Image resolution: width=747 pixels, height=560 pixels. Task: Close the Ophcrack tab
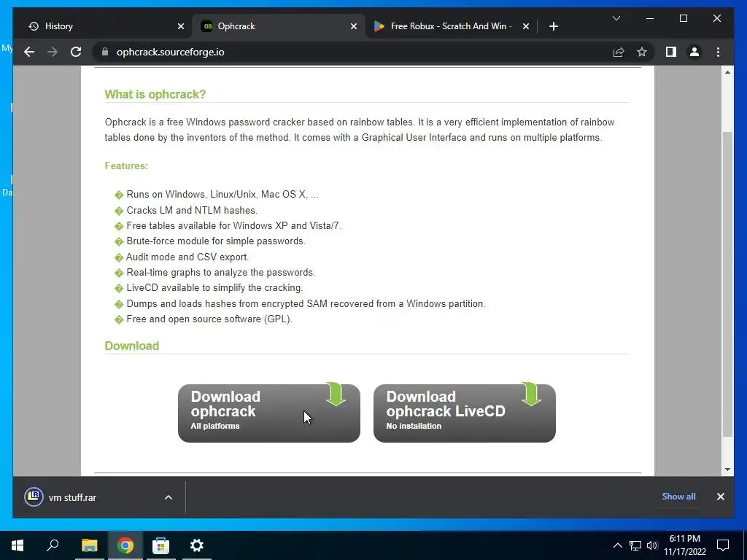coord(354,26)
